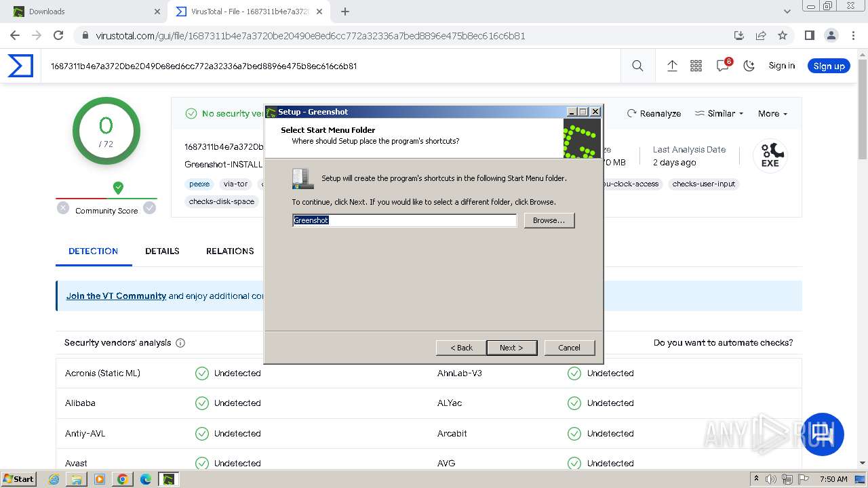The image size is (868, 488).
Task: Click the checks-disk-space tag
Action: pyautogui.click(x=222, y=201)
